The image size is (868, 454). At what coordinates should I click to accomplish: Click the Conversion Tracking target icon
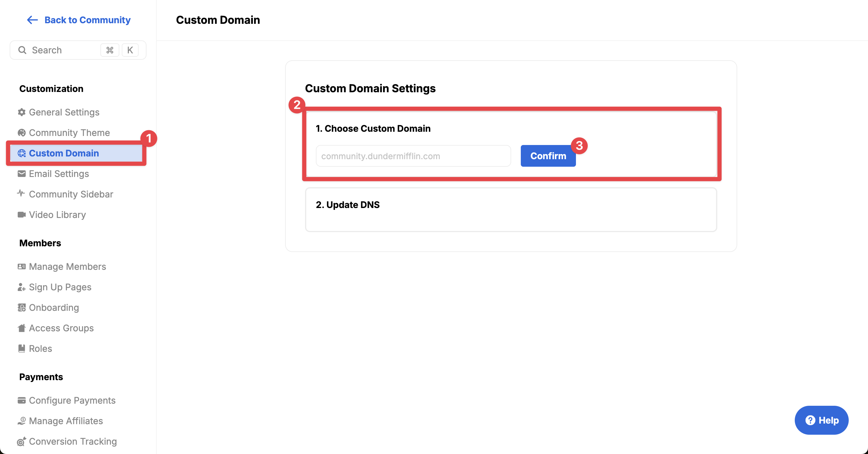click(22, 442)
